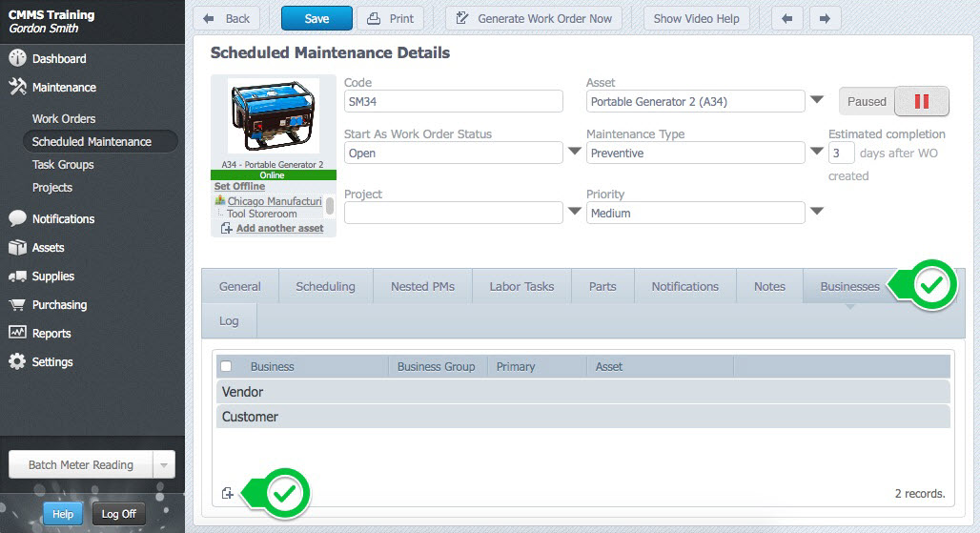Click Show Video Help button
Screen dimensions: 980x533
[x=696, y=19]
